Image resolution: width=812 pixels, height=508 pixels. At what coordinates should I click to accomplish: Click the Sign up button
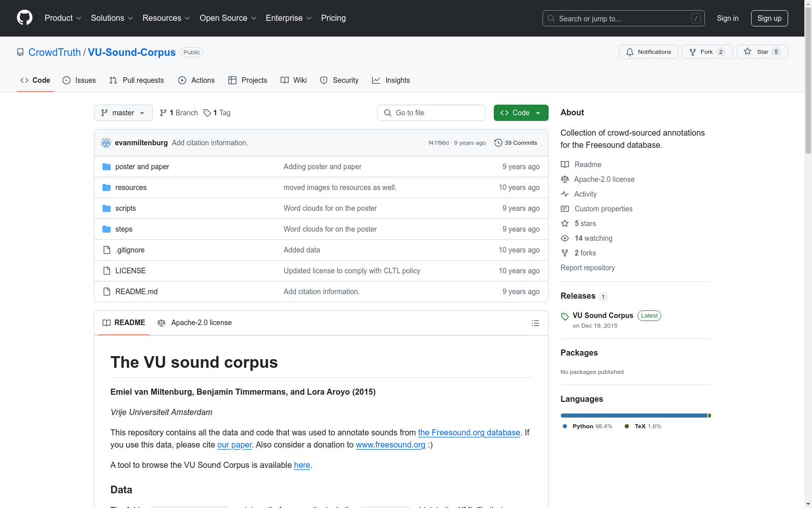769,18
